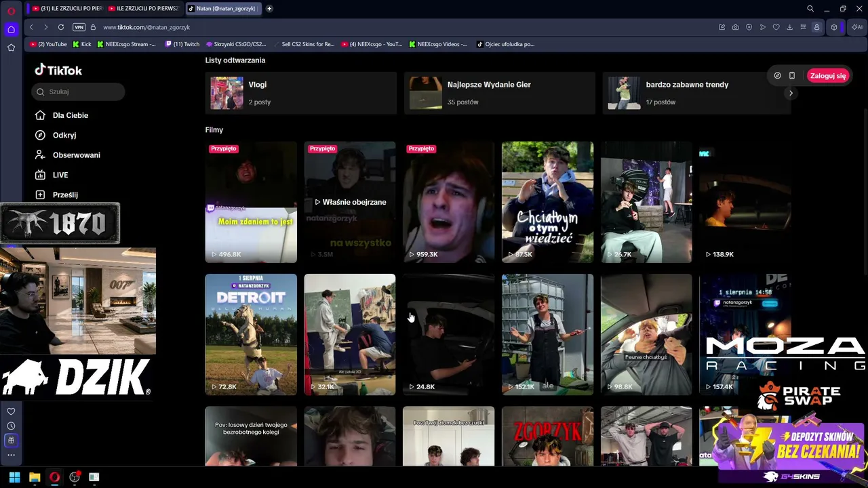Open the extensions cube icon
Viewport: 868px width, 488px height.
click(834, 27)
